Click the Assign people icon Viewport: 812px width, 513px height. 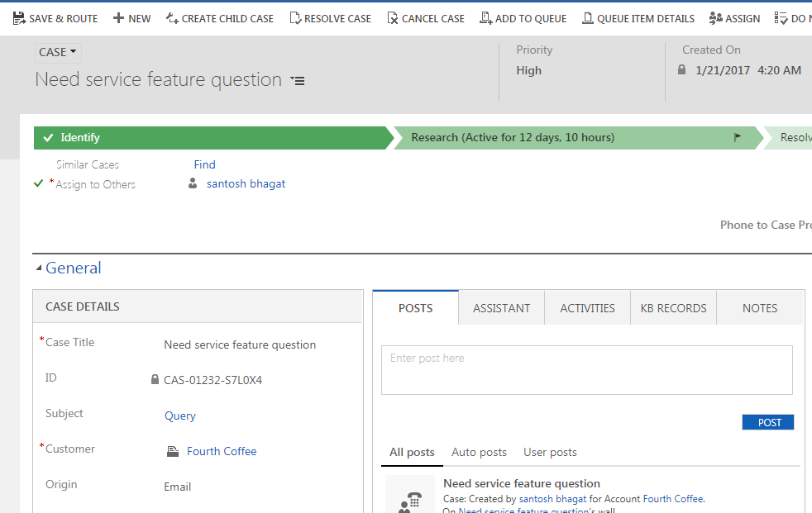[x=716, y=18]
